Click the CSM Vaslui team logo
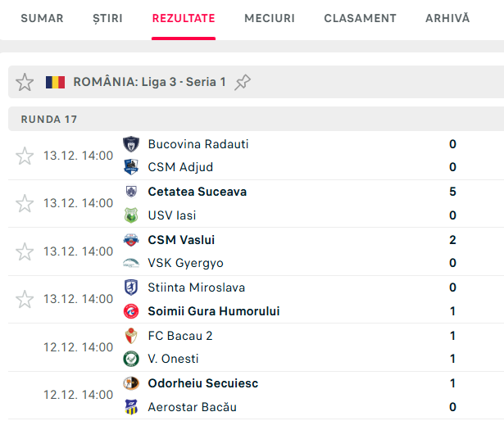Viewport: 504px width, 430px height. (x=130, y=240)
